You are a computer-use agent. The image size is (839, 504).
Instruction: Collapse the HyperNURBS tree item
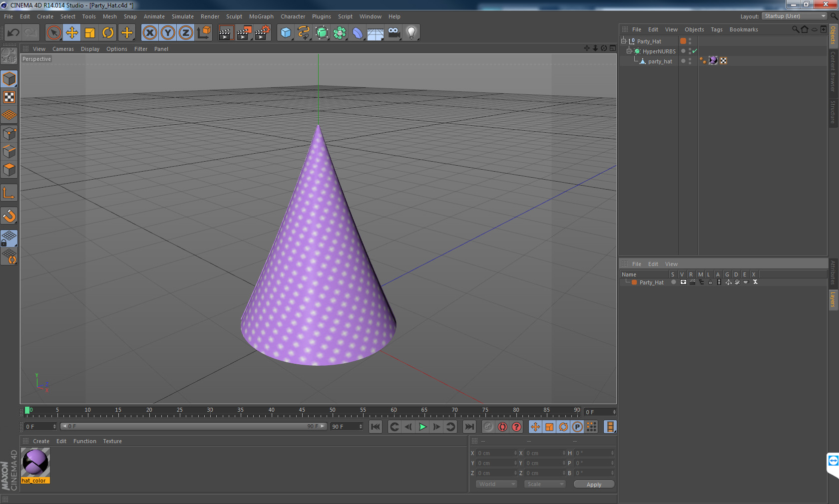[629, 51]
